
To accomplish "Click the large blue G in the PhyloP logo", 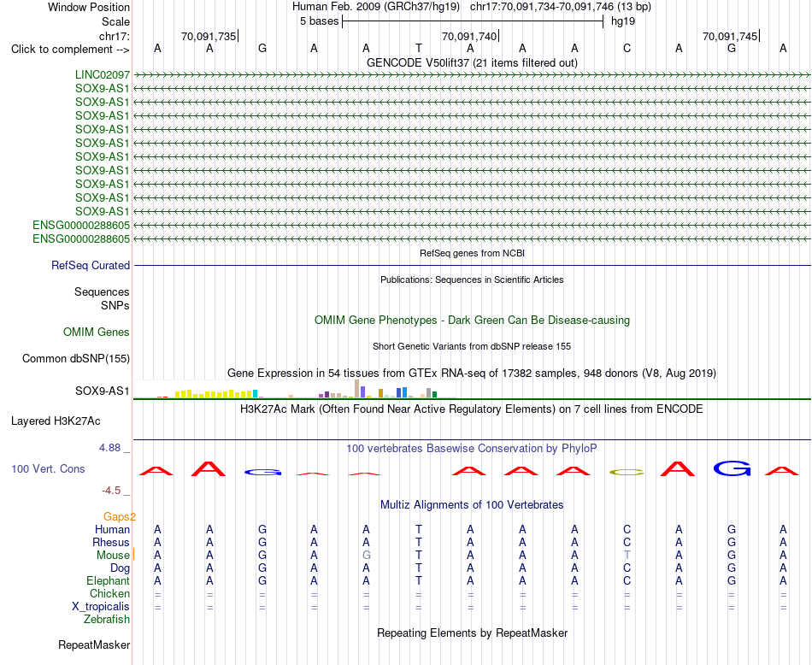I will tap(732, 468).
